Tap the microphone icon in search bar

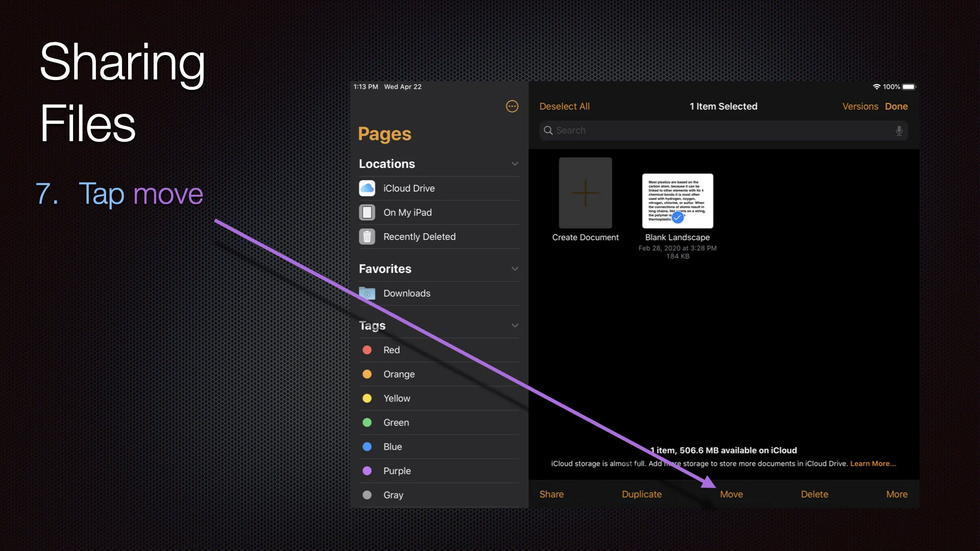899,131
